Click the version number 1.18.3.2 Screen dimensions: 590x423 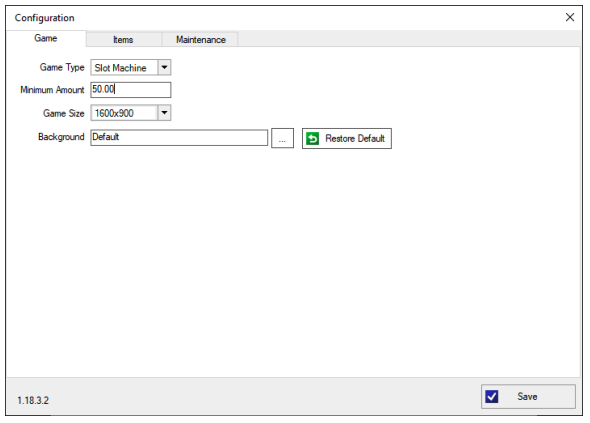[33, 400]
